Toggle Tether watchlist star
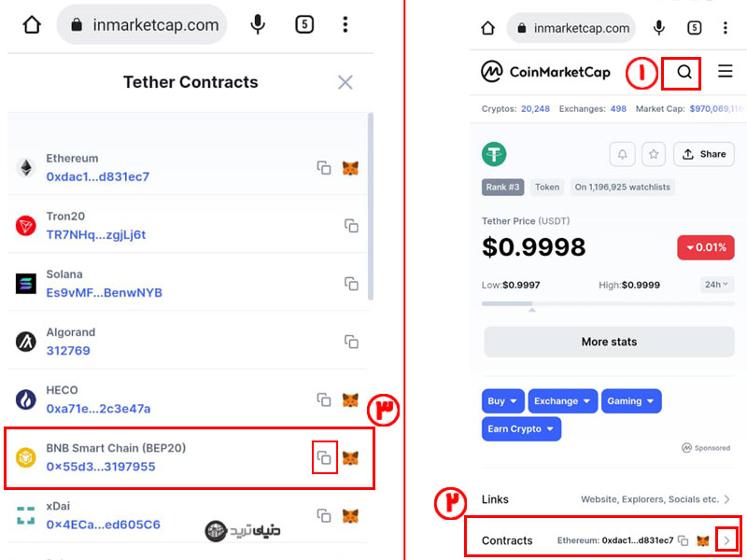747x560 pixels. (654, 154)
